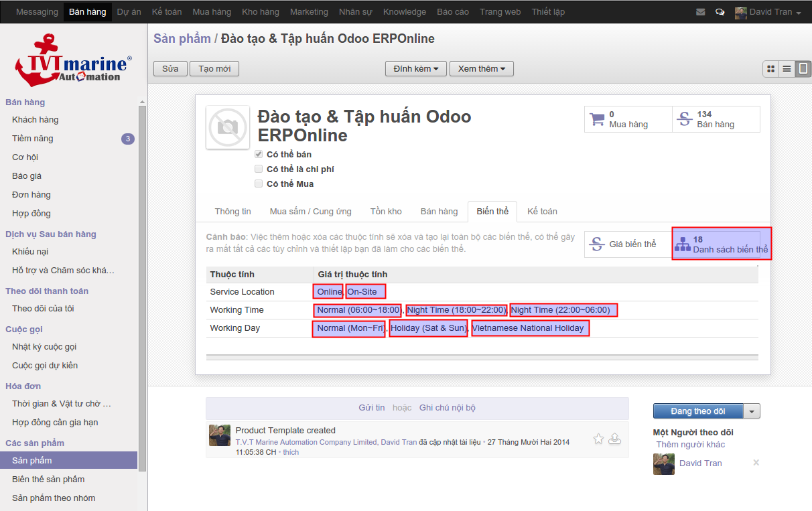Click Ghi chú nội bộ link
The height and width of the screenshot is (511, 812).
(x=448, y=408)
